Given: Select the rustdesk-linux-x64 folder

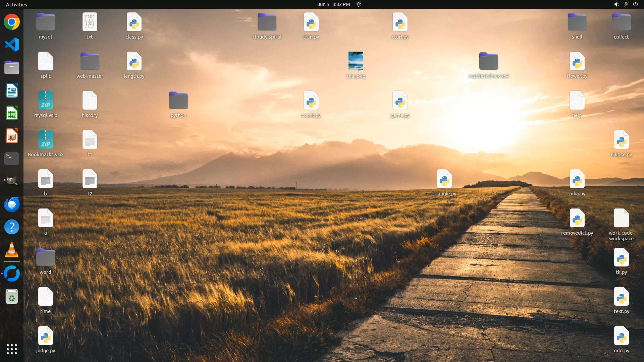Looking at the screenshot, I should pos(488,61).
